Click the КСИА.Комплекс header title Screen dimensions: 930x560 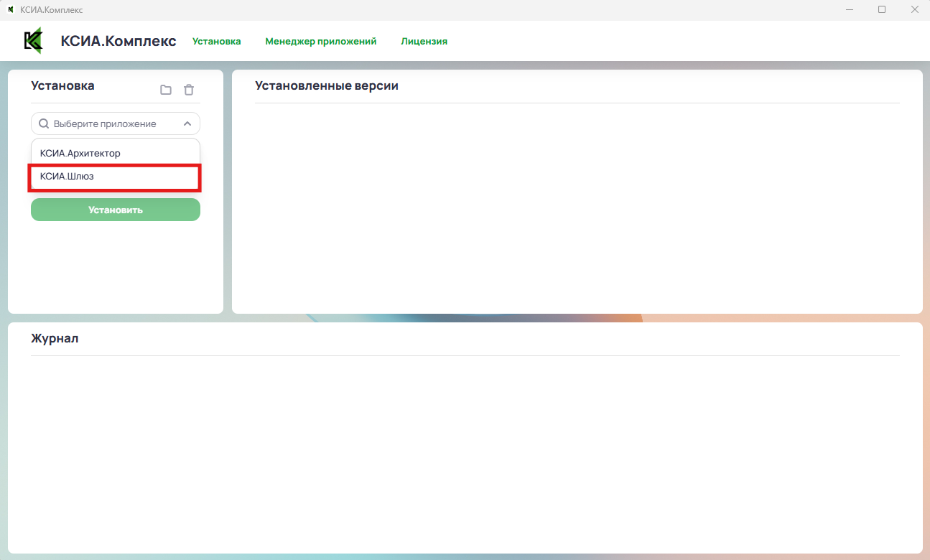click(x=118, y=41)
